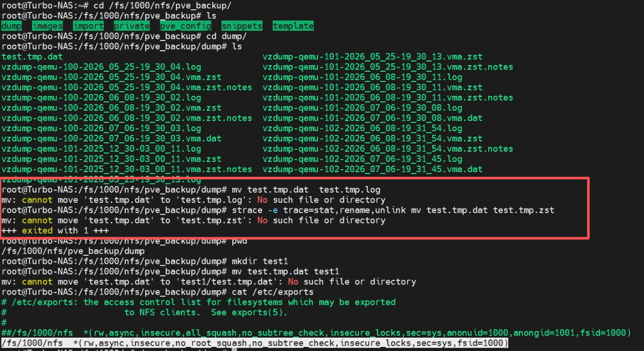Click the commented-out all_squash export line

coord(316,333)
